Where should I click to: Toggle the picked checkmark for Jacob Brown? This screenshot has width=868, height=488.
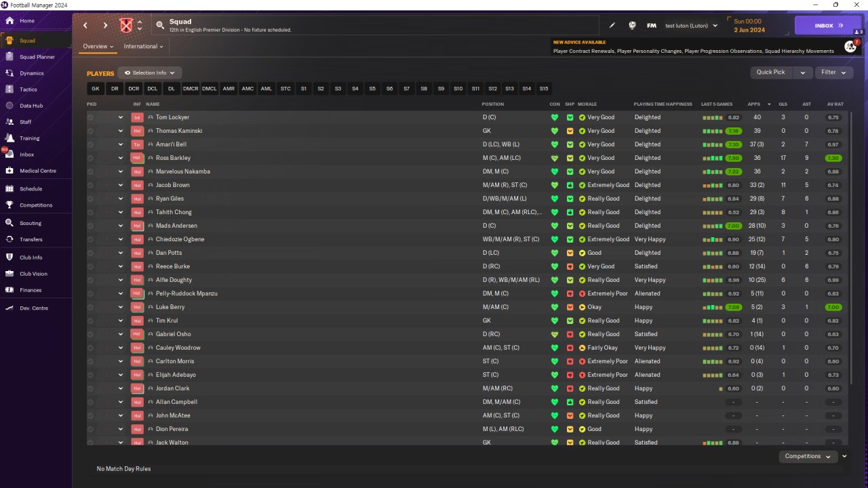tap(90, 185)
